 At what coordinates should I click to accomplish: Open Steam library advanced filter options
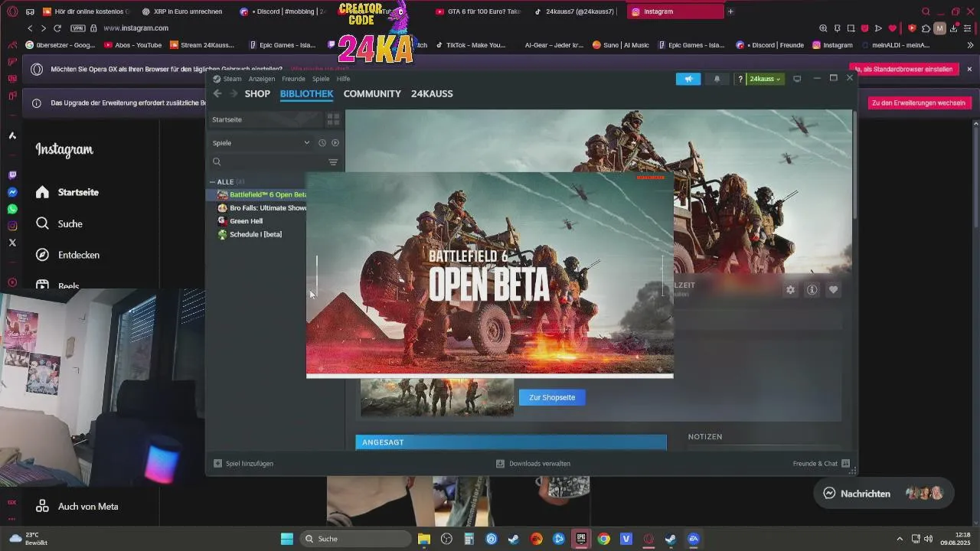pos(333,162)
